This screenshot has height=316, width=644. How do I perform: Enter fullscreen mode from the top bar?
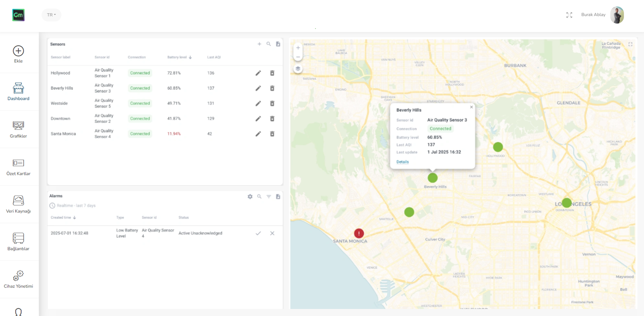tap(569, 15)
